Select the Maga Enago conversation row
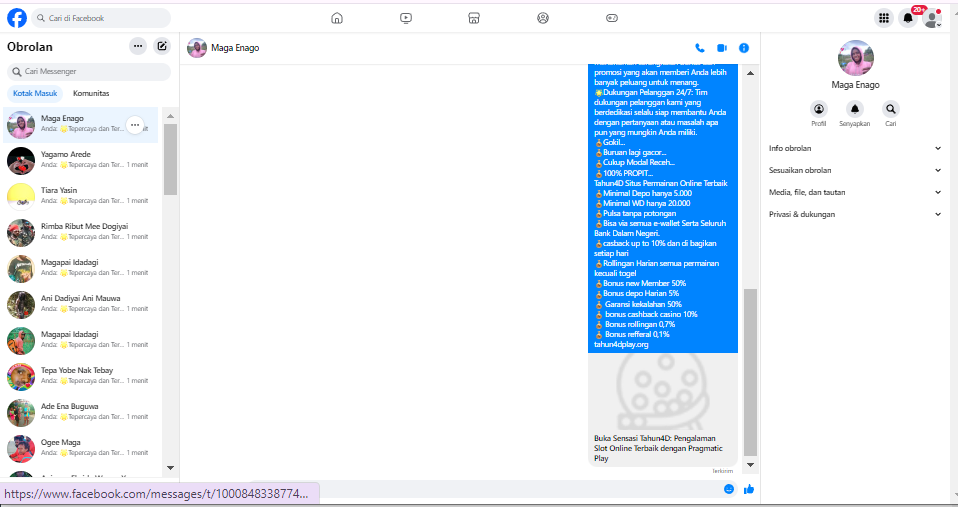 click(81, 125)
